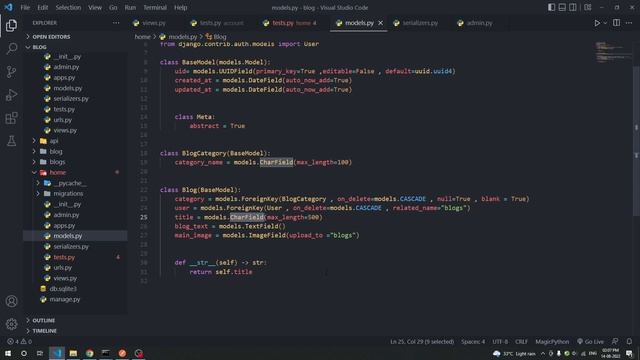The image size is (640, 360).
Task: Open the Run menu
Action: click(130, 7)
